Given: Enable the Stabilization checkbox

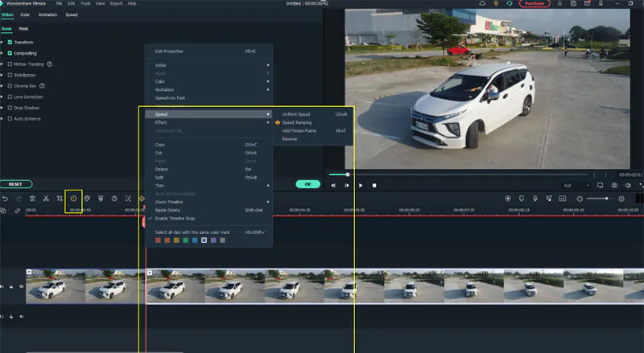Looking at the screenshot, I should pyautogui.click(x=10, y=75).
